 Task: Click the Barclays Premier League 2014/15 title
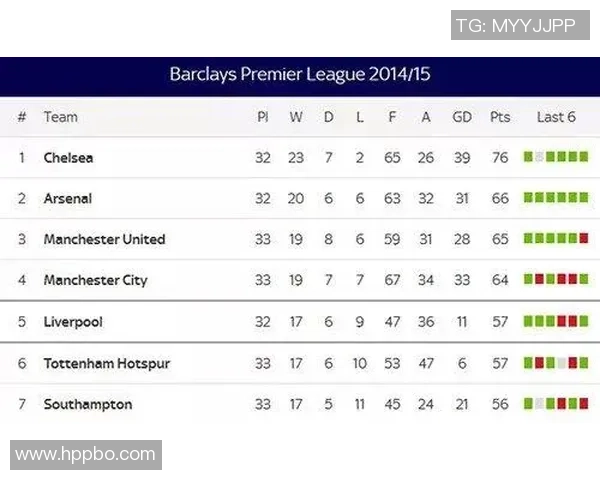tap(300, 75)
